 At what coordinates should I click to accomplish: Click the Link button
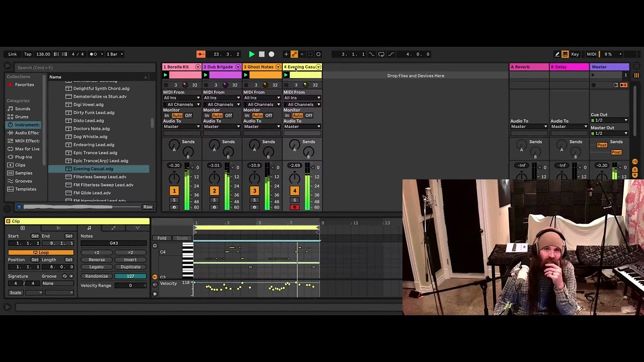[13, 54]
